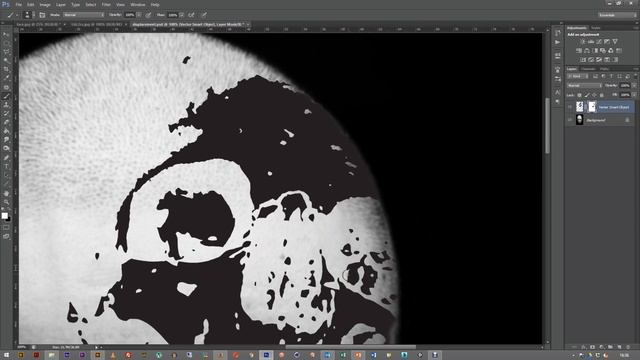Select the Horizontal Type tool
Viewport: 640px width, 360px height.
tap(6, 166)
